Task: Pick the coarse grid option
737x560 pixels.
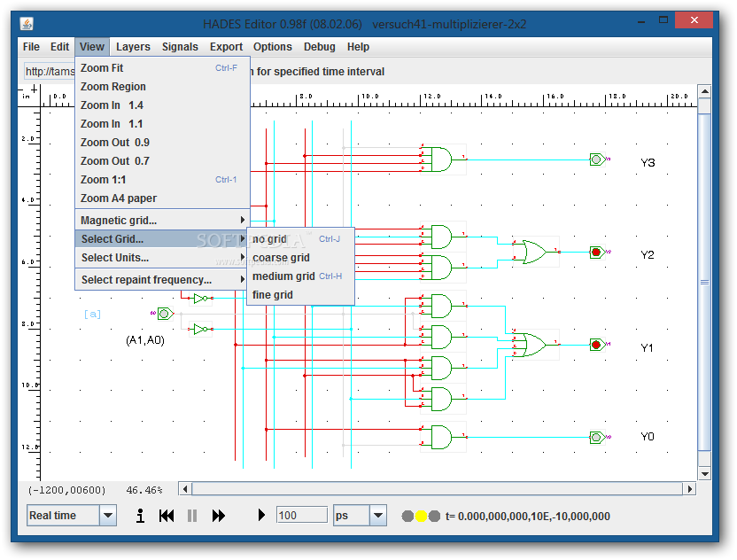Action: pyautogui.click(x=300, y=258)
